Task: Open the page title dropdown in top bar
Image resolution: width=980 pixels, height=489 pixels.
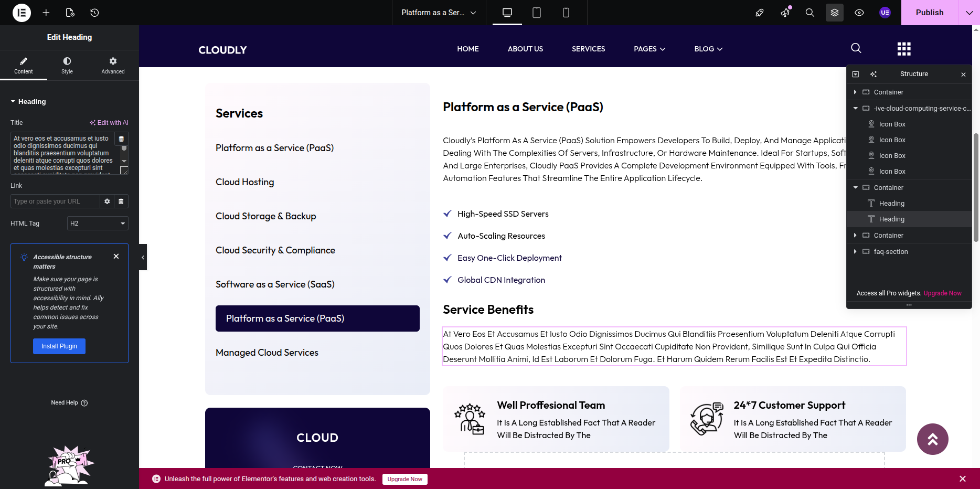Action: [x=439, y=13]
